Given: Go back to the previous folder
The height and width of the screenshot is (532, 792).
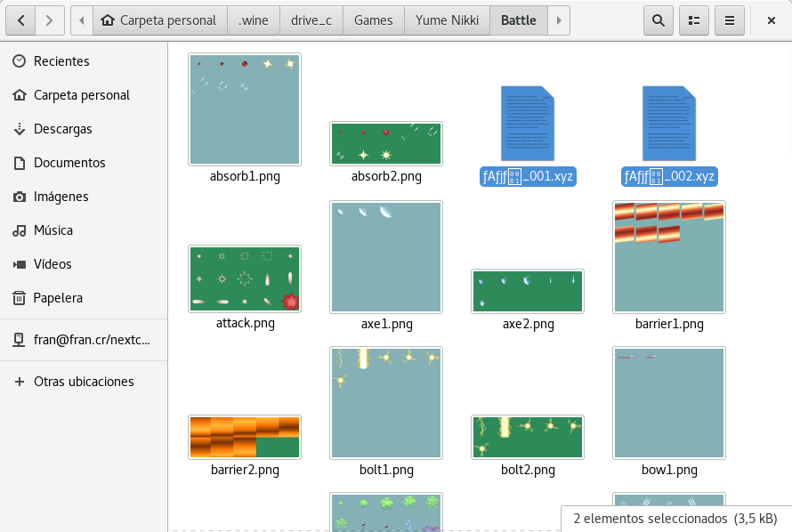Looking at the screenshot, I should click(x=20, y=20).
